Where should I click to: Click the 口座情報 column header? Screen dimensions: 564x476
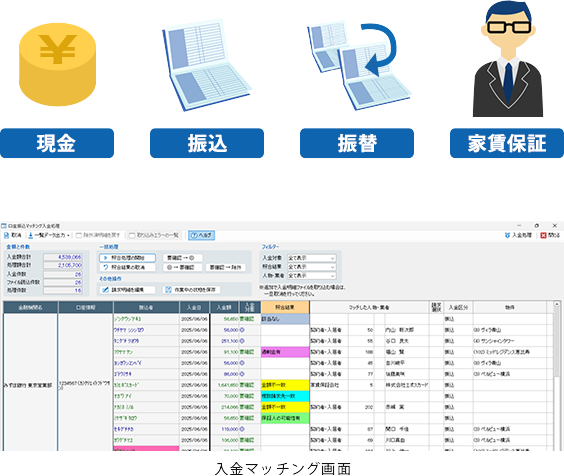point(86,308)
